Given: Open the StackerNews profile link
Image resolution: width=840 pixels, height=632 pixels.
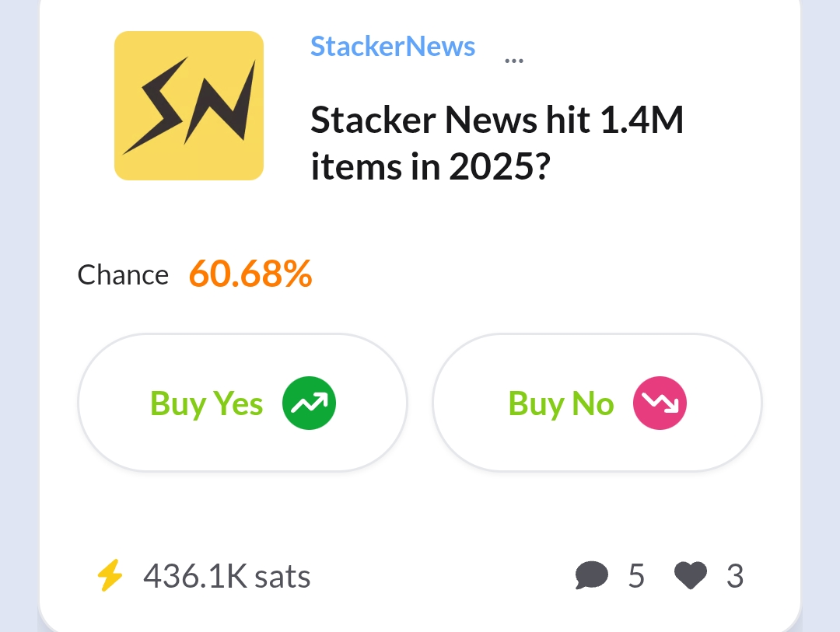Looking at the screenshot, I should [393, 46].
